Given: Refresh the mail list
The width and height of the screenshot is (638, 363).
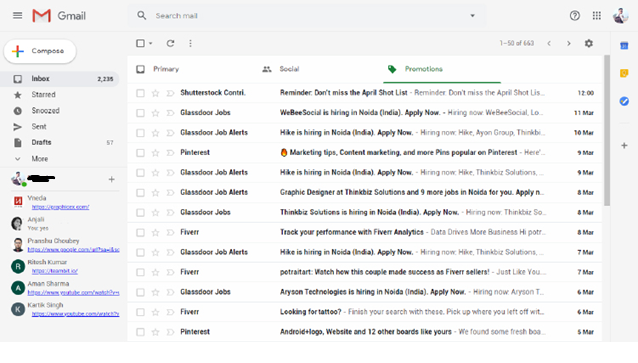Looking at the screenshot, I should click(x=170, y=43).
